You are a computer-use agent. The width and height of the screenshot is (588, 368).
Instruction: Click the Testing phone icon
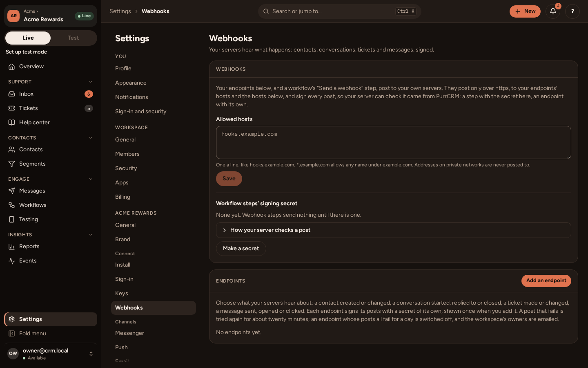point(12,220)
